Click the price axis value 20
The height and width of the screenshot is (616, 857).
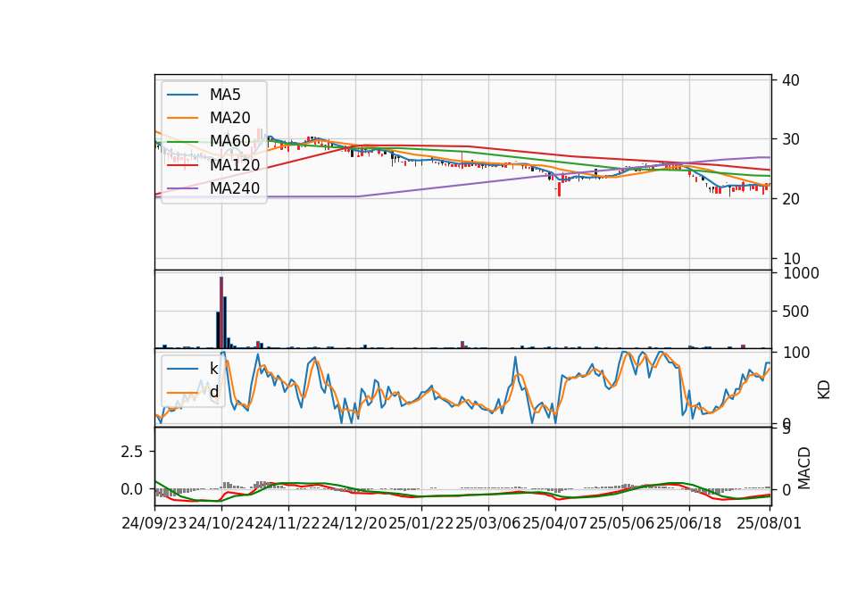(791, 199)
